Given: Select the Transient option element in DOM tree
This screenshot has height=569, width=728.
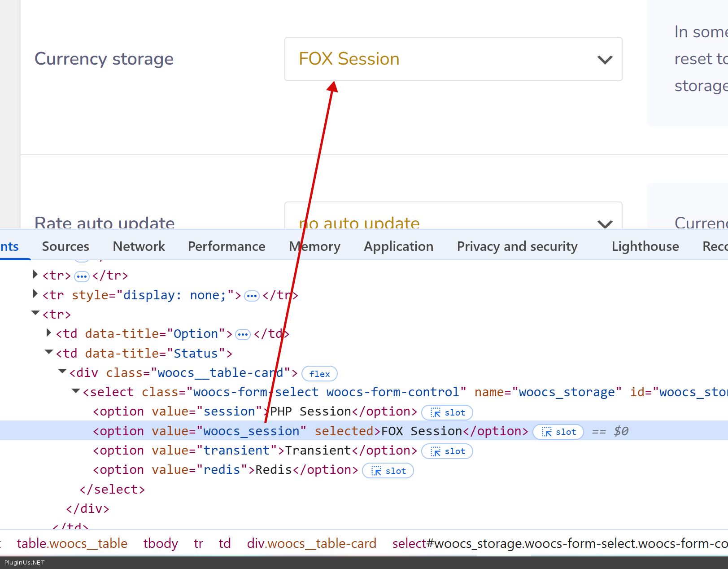Looking at the screenshot, I should [x=255, y=451].
